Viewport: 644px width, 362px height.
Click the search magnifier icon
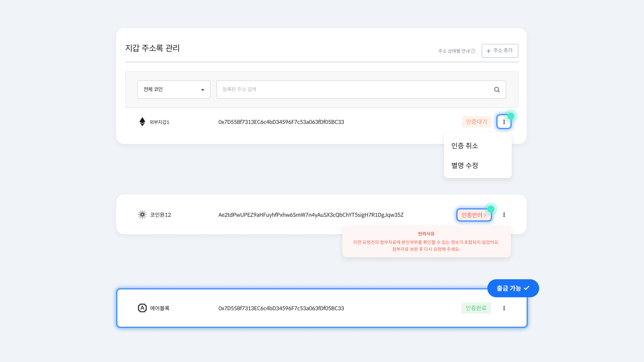(497, 90)
